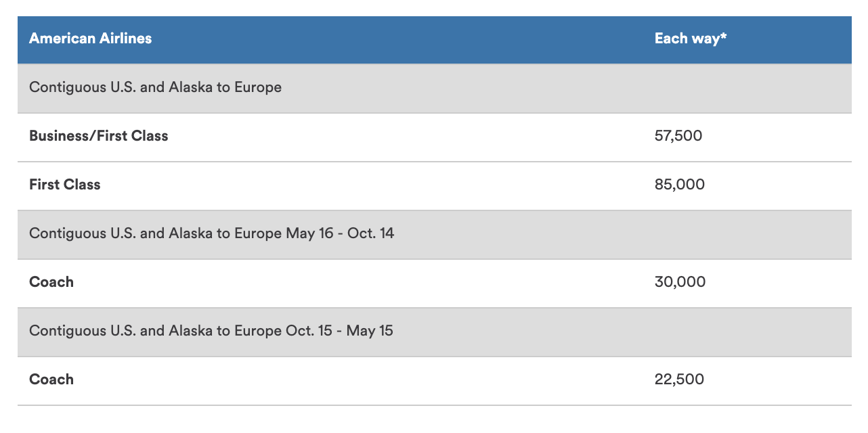
Task: Click the blue table header bar
Action: [x=434, y=40]
